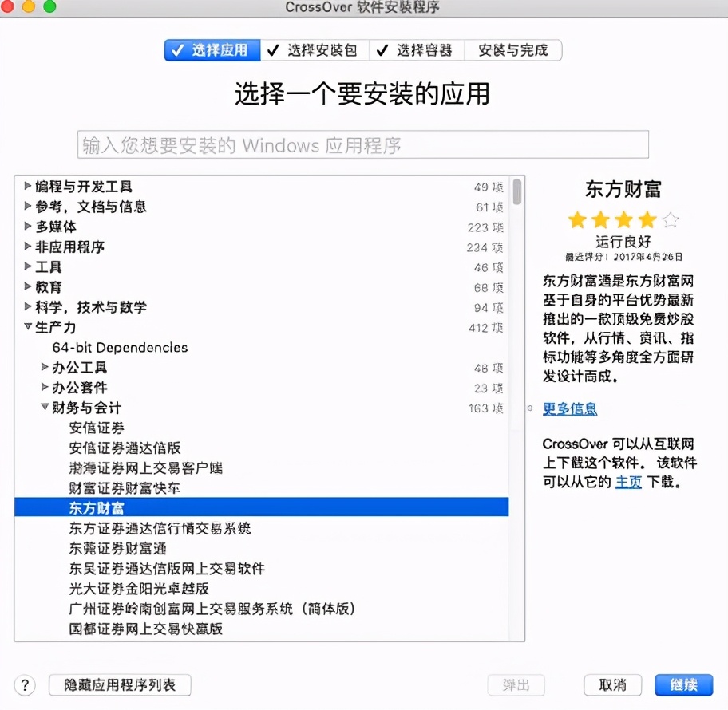Click the 运行良好 rating text
728x710 pixels.
[623, 241]
